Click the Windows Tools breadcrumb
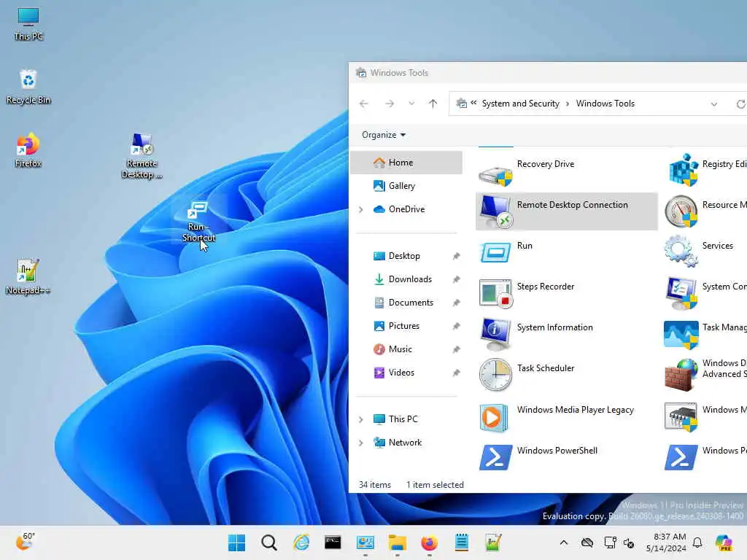This screenshot has width=747, height=560. (605, 104)
